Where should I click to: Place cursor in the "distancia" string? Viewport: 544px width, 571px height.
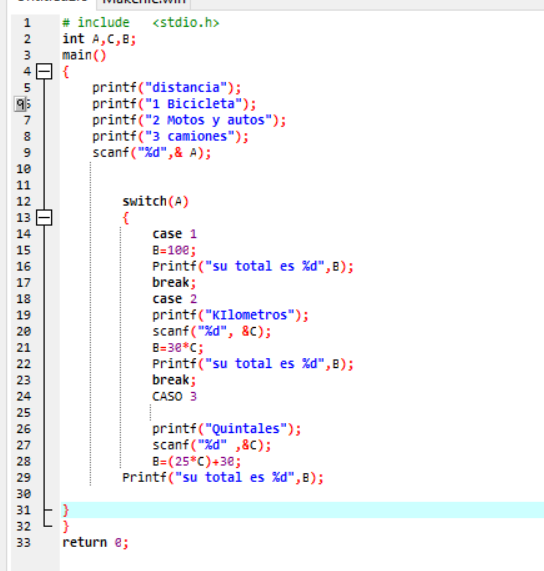point(186,88)
